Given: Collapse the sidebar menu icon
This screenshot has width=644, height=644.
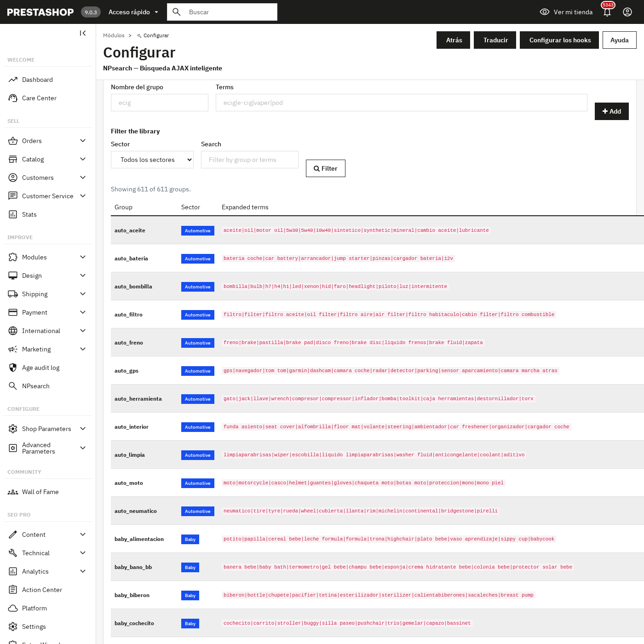Looking at the screenshot, I should pyautogui.click(x=83, y=33).
